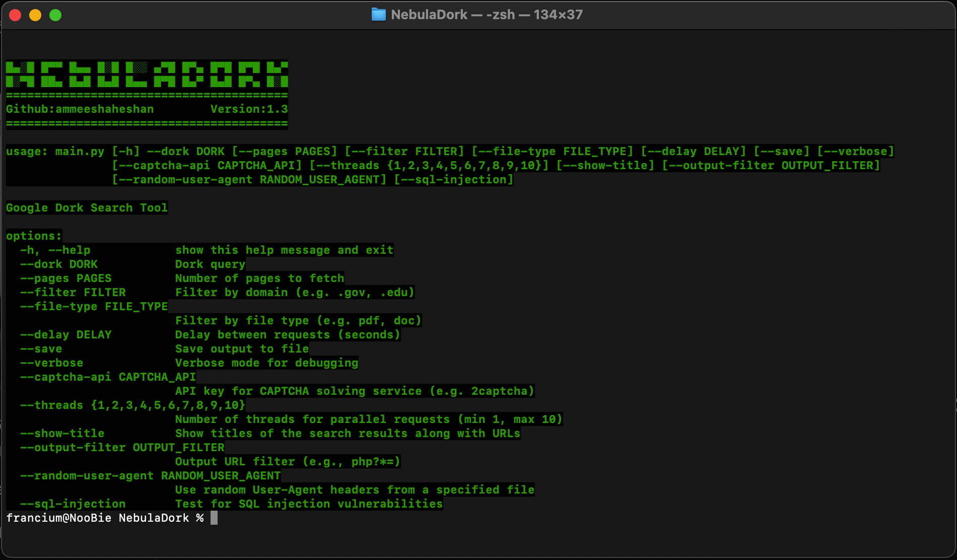Click '--random-user-agent RANDOM_USER_AGENT' in options list

[151, 475]
